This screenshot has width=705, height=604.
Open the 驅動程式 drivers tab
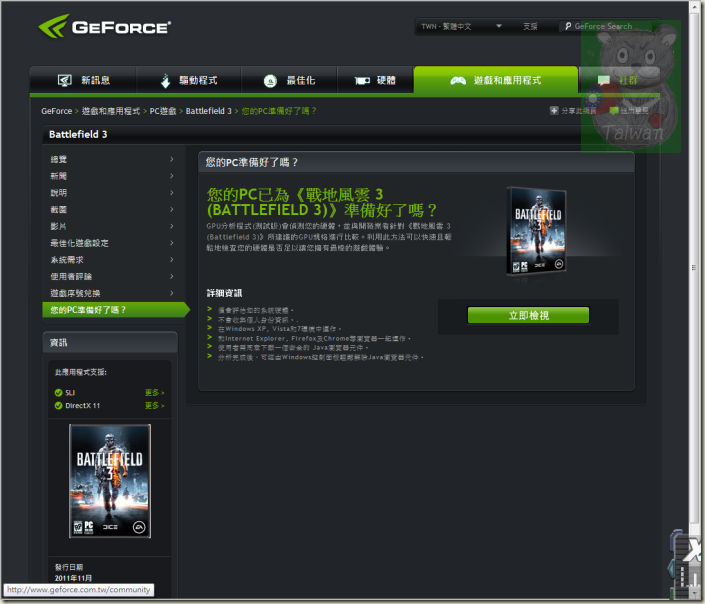[189, 80]
